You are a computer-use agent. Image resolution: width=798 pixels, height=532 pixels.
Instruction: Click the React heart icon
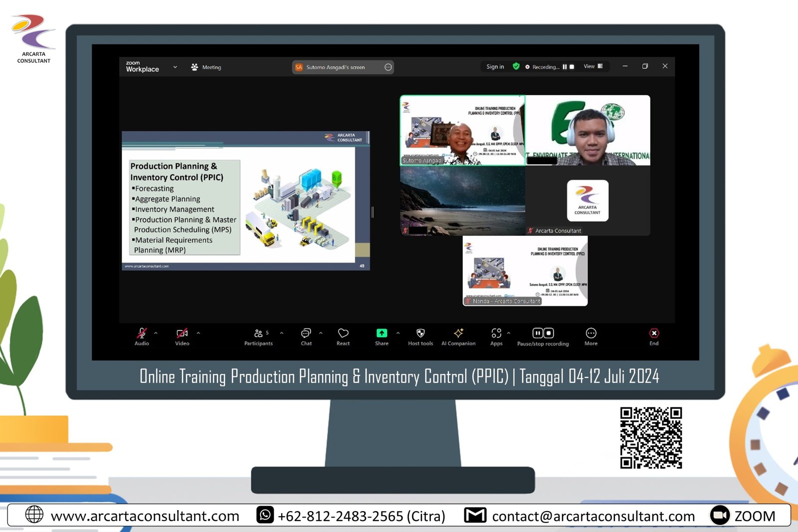click(x=343, y=334)
